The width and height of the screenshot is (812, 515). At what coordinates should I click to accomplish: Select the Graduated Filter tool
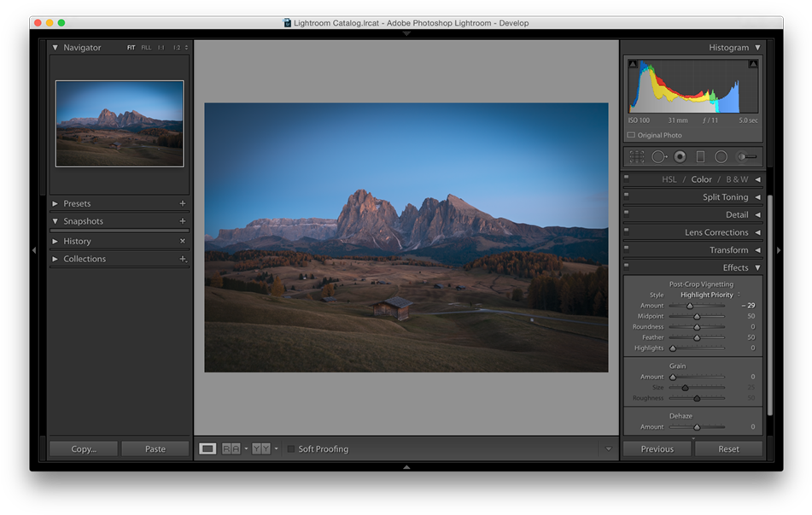coord(700,156)
